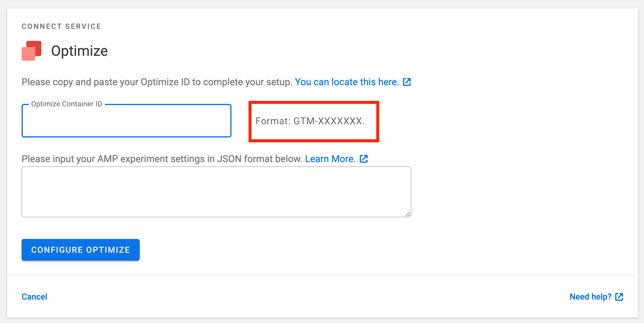Click the AMP experiment settings JSON textarea
The width and height of the screenshot is (644, 323).
(x=216, y=192)
